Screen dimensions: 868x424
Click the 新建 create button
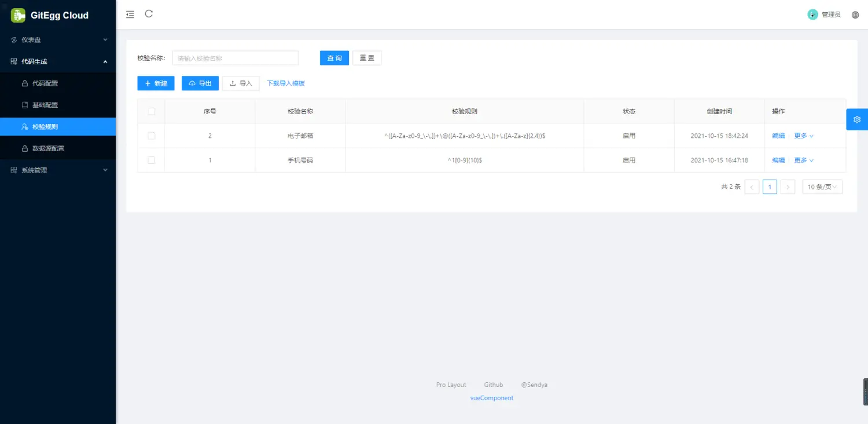[x=156, y=83]
